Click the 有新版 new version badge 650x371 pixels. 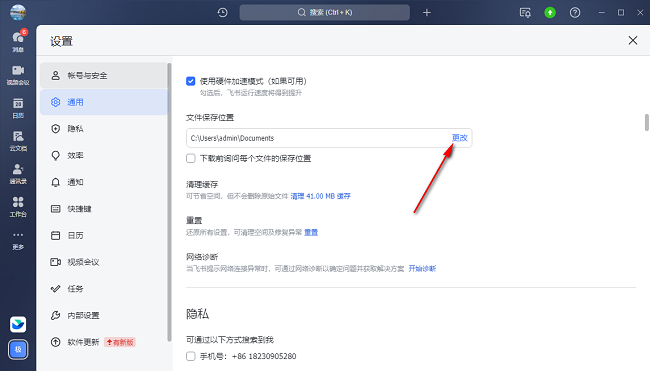(x=120, y=342)
